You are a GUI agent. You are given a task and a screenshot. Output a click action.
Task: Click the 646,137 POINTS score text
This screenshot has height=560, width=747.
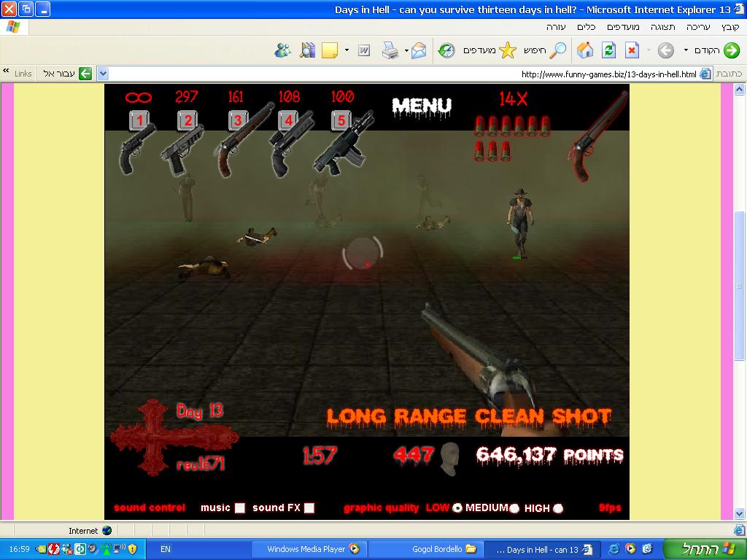point(550,455)
